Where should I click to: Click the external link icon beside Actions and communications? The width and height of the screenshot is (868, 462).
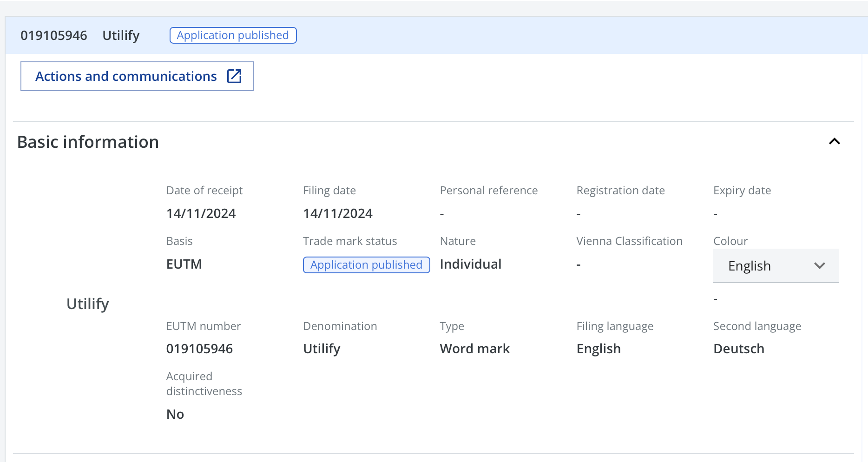[234, 76]
